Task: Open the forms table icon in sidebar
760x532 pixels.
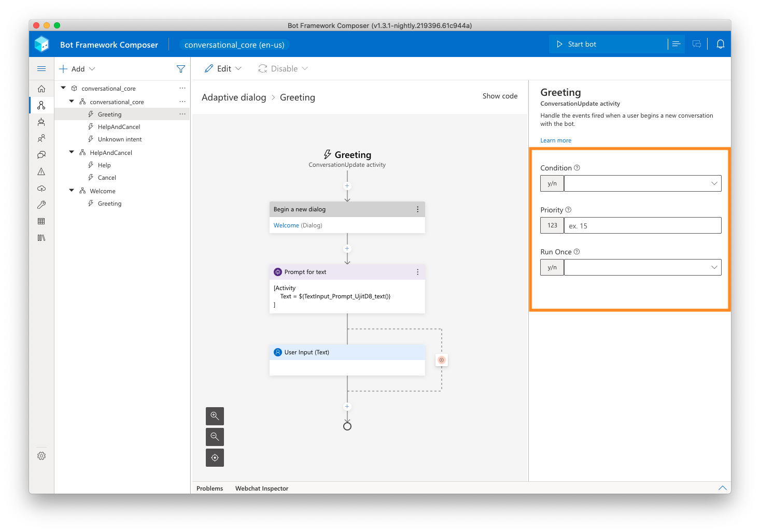Action: [41, 221]
